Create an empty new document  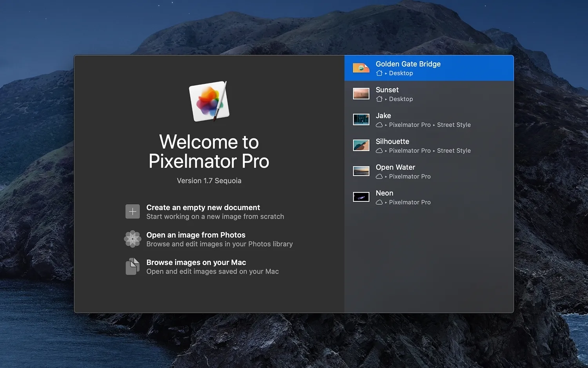tap(203, 207)
